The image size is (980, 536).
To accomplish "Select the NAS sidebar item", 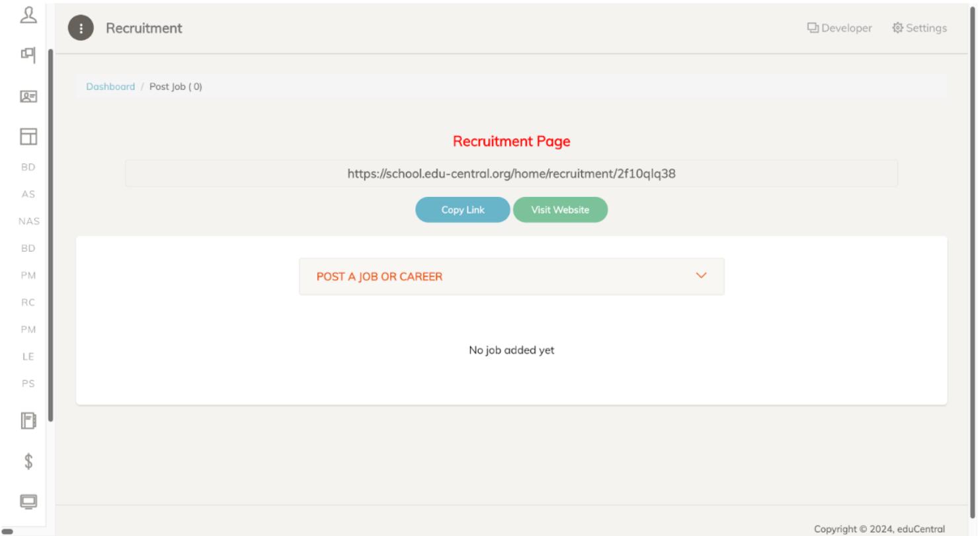I will click(x=28, y=221).
